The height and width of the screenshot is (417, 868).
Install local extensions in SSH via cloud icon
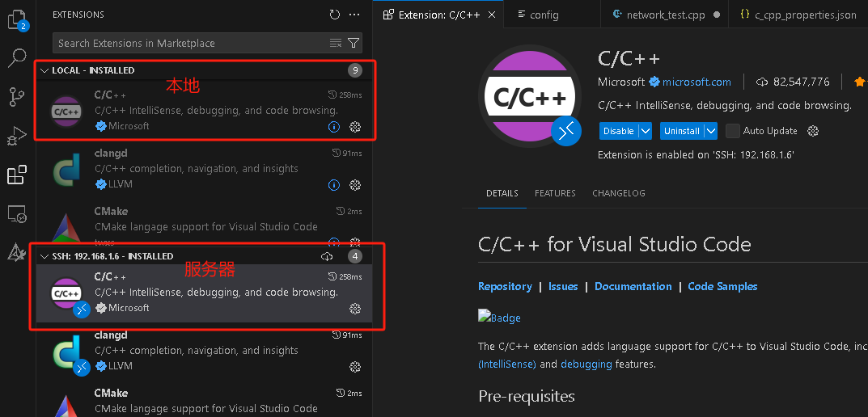[x=327, y=256]
